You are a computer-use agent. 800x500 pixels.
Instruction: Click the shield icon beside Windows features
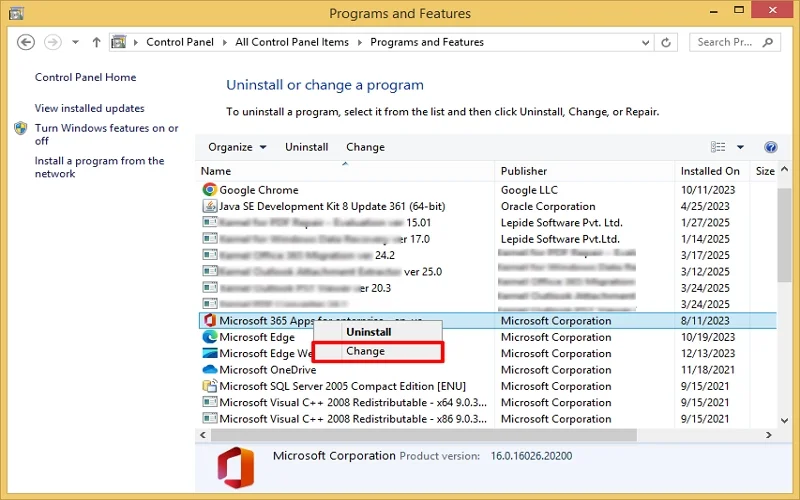21,128
